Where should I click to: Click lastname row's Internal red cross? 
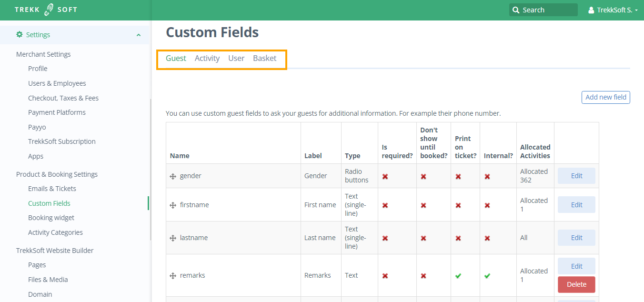(x=487, y=238)
